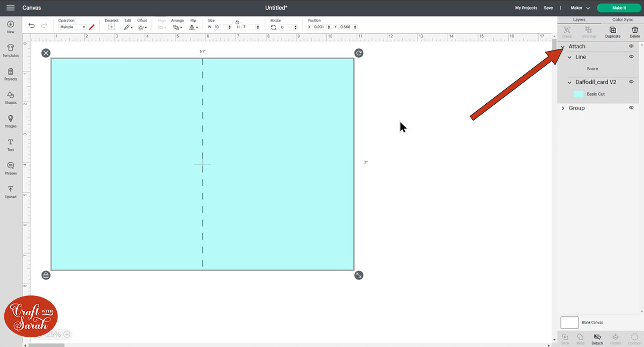This screenshot has height=347, width=644.
Task: Click the Position X input field
Action: point(322,27)
